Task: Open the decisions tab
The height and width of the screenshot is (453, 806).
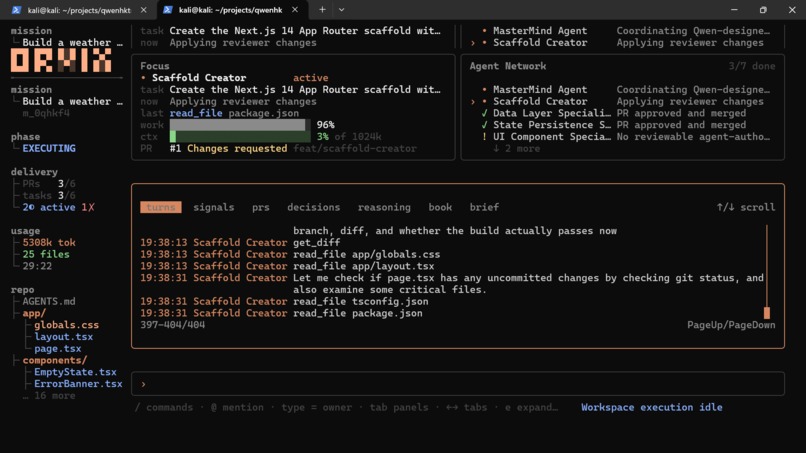Action: [314, 207]
